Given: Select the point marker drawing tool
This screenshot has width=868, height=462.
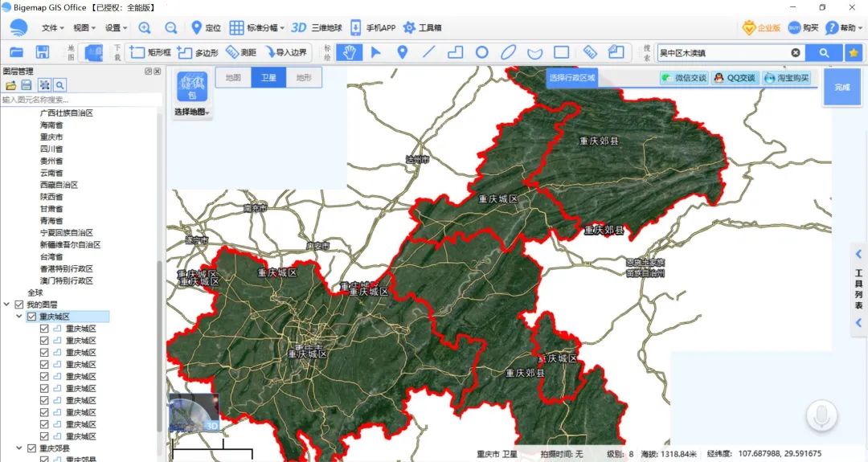Looking at the screenshot, I should 403,52.
